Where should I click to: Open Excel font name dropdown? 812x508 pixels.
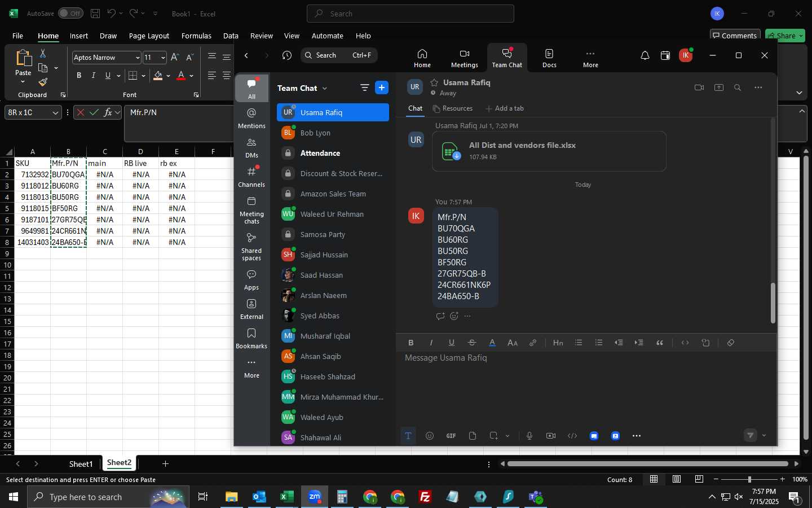point(137,58)
